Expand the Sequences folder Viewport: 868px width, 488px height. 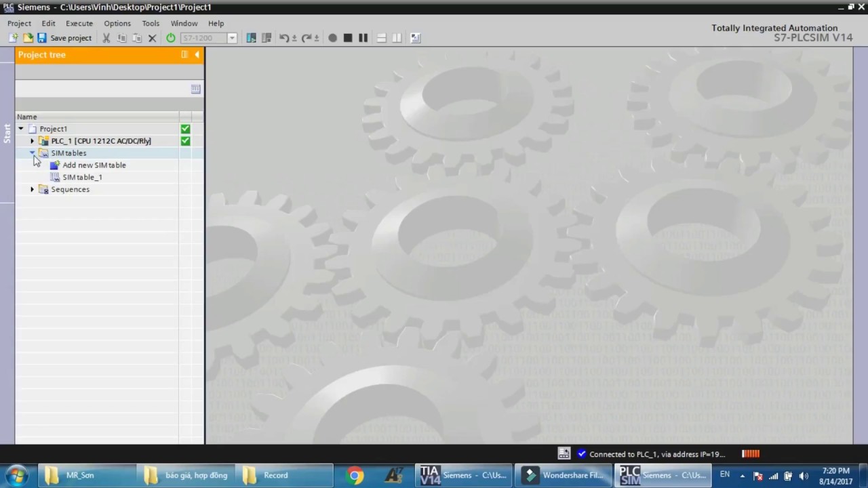[x=32, y=190]
